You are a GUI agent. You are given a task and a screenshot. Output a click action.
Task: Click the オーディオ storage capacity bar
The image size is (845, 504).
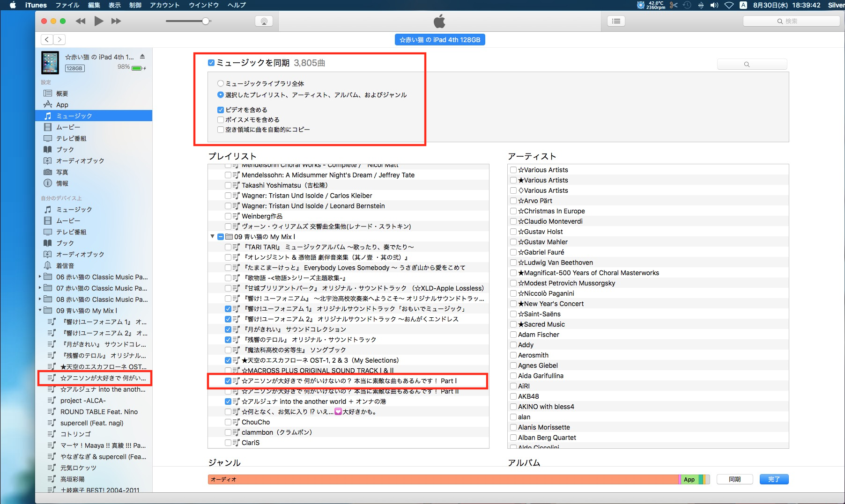tap(443, 479)
